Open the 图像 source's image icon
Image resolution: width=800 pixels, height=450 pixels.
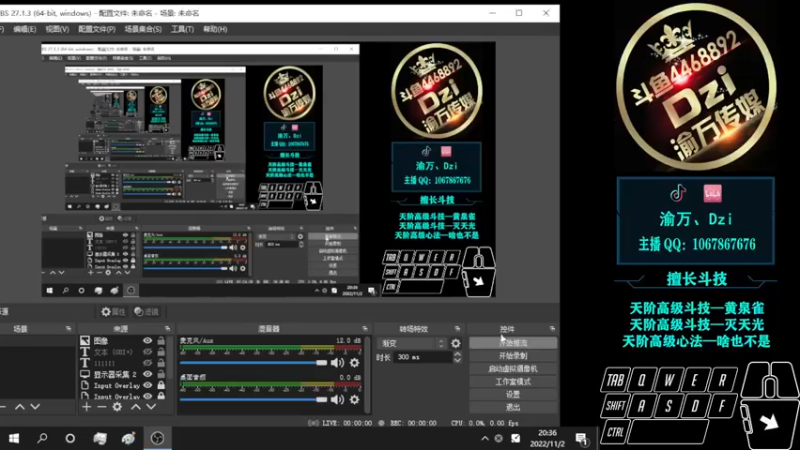[x=85, y=340]
